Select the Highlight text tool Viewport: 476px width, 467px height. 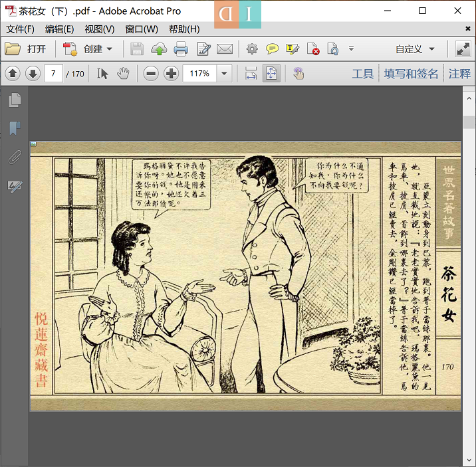(x=293, y=48)
